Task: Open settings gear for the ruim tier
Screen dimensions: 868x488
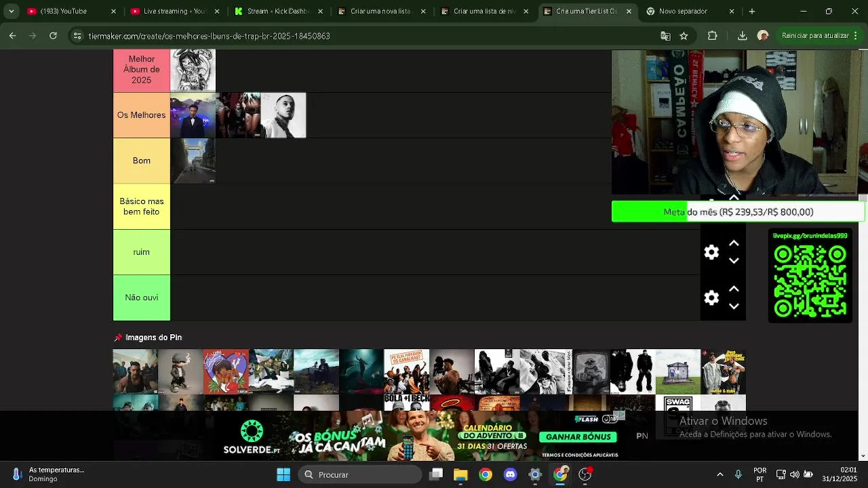Action: click(x=711, y=252)
